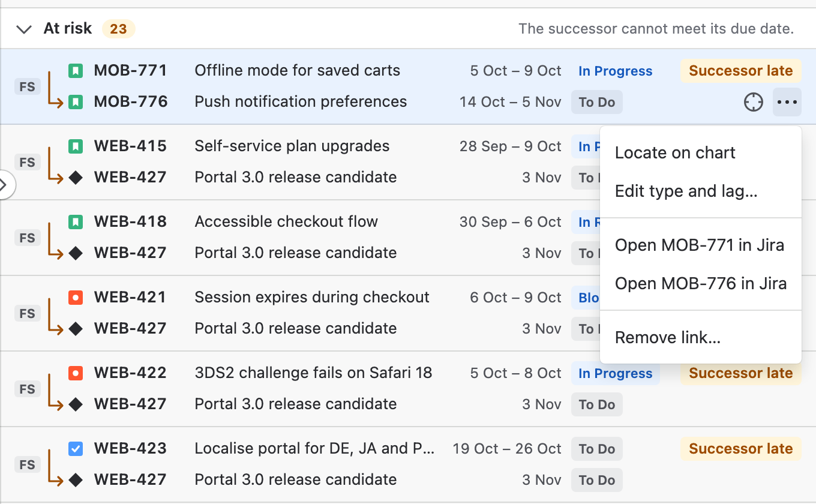This screenshot has height=504, width=816.
Task: Choose Open MOB-771 in Jira
Action: pos(701,245)
